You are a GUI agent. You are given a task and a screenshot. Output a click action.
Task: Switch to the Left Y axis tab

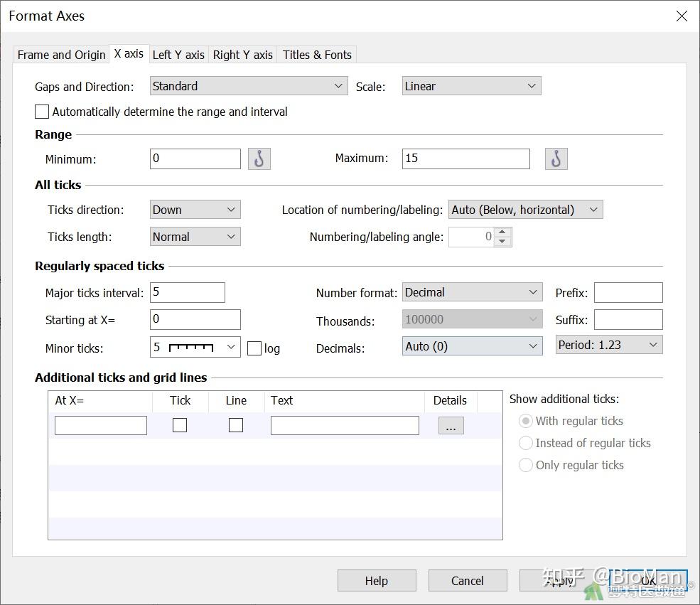click(178, 55)
